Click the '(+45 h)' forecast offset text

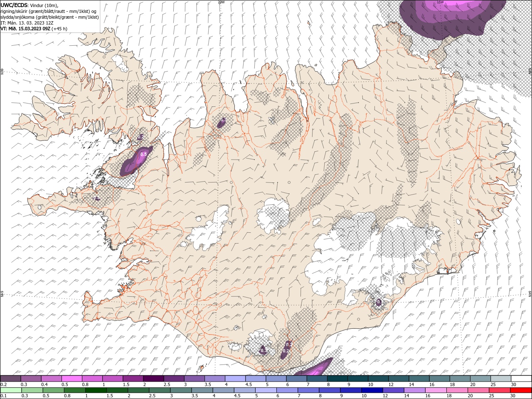click(x=59, y=29)
